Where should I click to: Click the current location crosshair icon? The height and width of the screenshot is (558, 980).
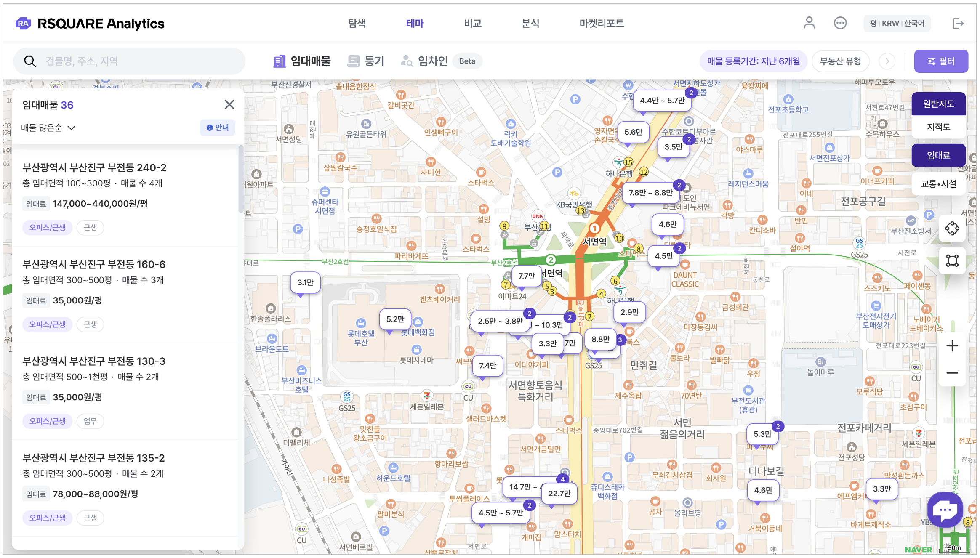point(952,229)
